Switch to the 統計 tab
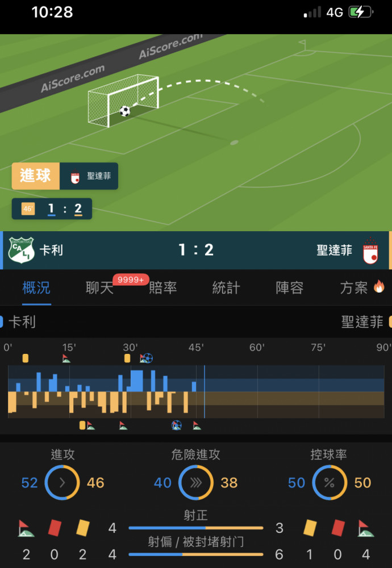 226,288
